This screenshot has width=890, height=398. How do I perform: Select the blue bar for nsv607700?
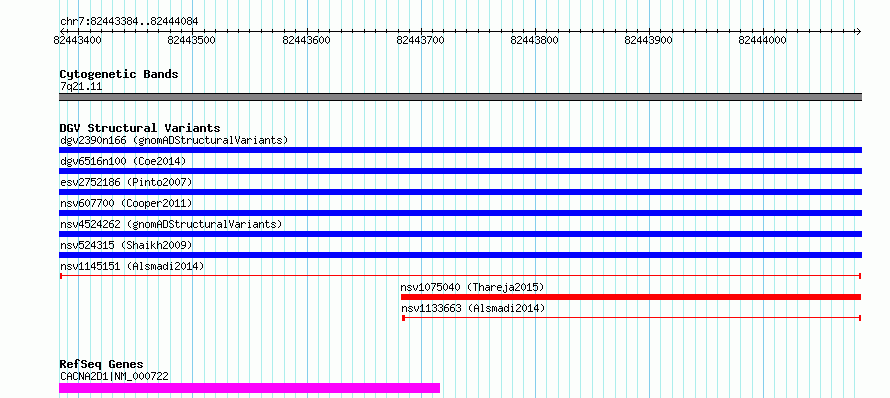[460, 213]
